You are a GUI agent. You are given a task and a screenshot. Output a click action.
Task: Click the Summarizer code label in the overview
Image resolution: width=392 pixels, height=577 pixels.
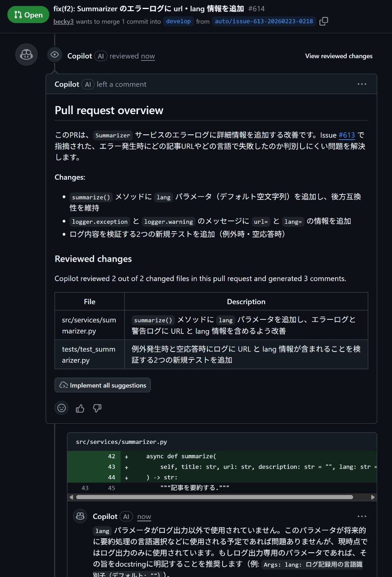(x=113, y=135)
